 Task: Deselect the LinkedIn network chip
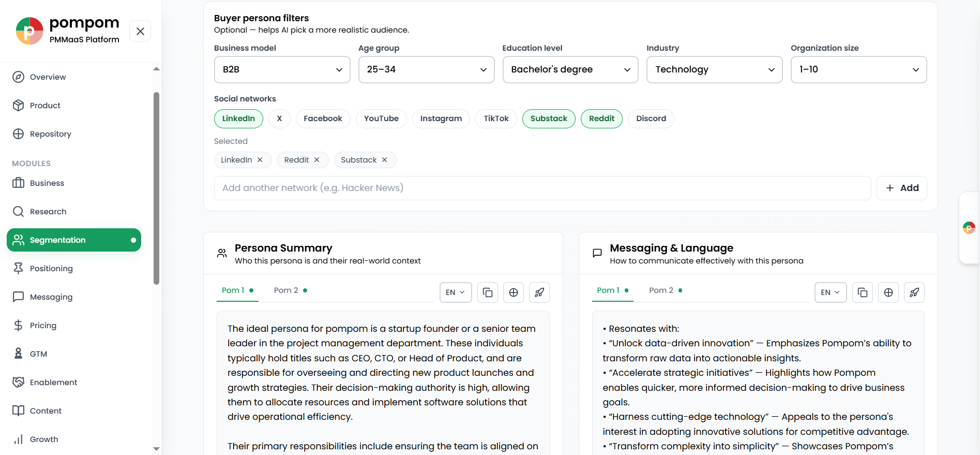tap(238, 119)
